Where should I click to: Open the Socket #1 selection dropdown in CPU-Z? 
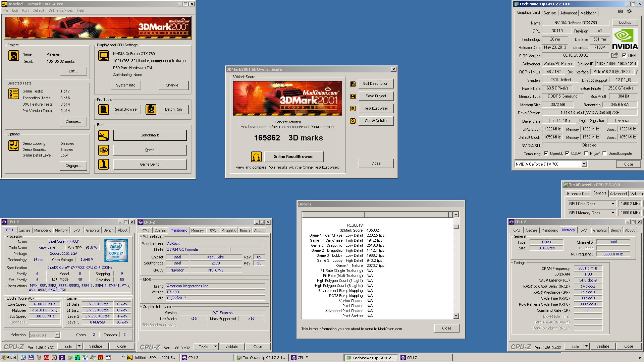(57, 335)
